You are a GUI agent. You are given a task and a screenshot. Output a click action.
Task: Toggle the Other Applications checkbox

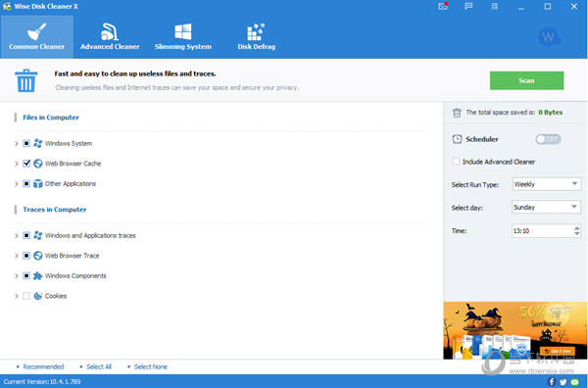(26, 183)
